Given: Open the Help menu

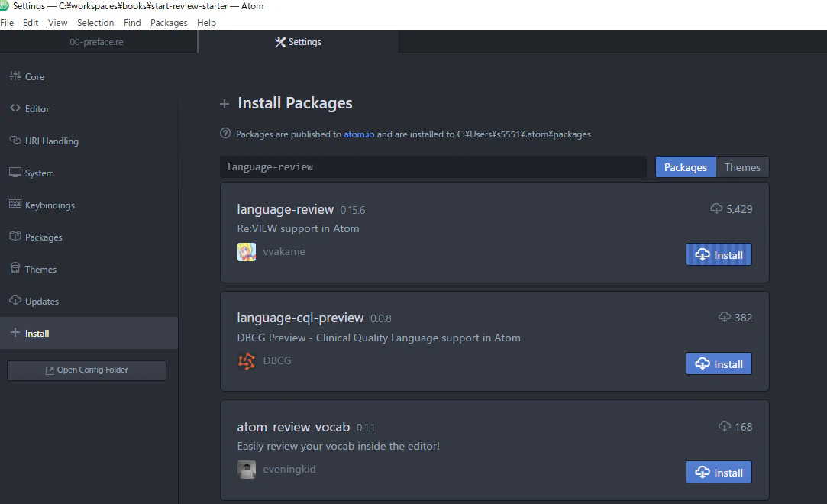Looking at the screenshot, I should click(206, 23).
